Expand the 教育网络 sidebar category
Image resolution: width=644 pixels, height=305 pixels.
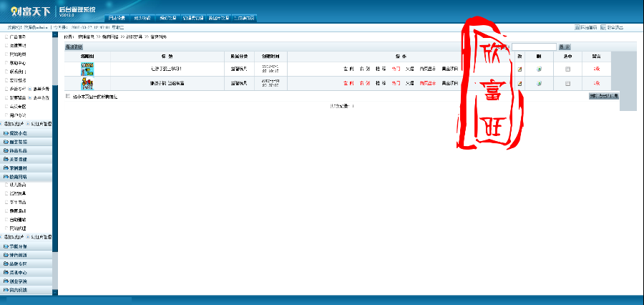pyautogui.click(x=26, y=177)
